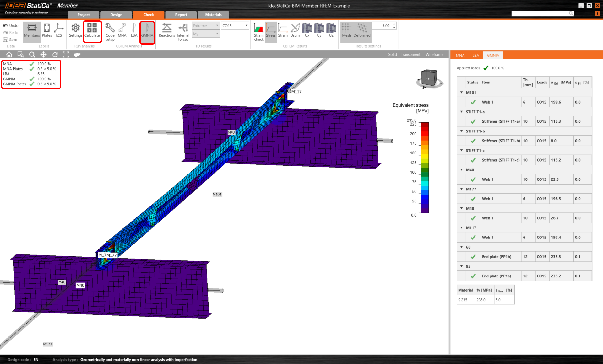Show Reactions results
Screen dimensions: 603x364
tap(167, 30)
